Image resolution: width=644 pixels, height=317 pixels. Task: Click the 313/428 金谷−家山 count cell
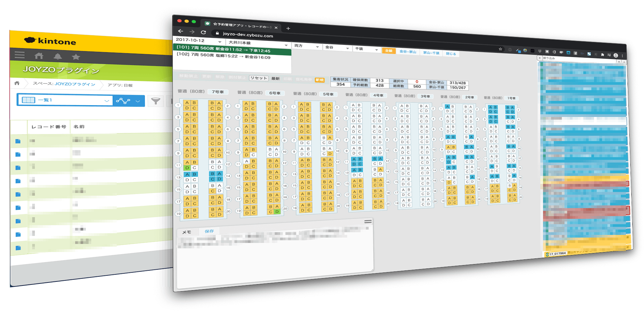coord(458,83)
